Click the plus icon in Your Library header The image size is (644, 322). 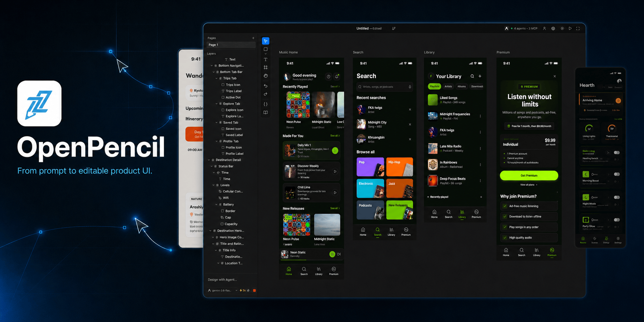pyautogui.click(x=480, y=76)
